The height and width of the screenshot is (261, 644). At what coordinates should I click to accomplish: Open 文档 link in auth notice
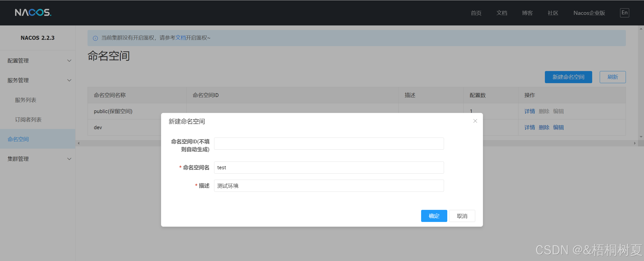[x=180, y=38]
